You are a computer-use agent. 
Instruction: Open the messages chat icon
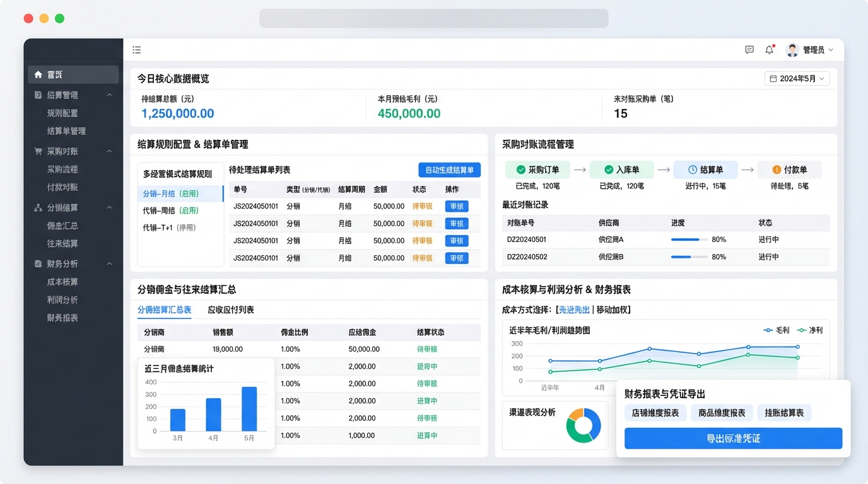click(x=749, y=50)
